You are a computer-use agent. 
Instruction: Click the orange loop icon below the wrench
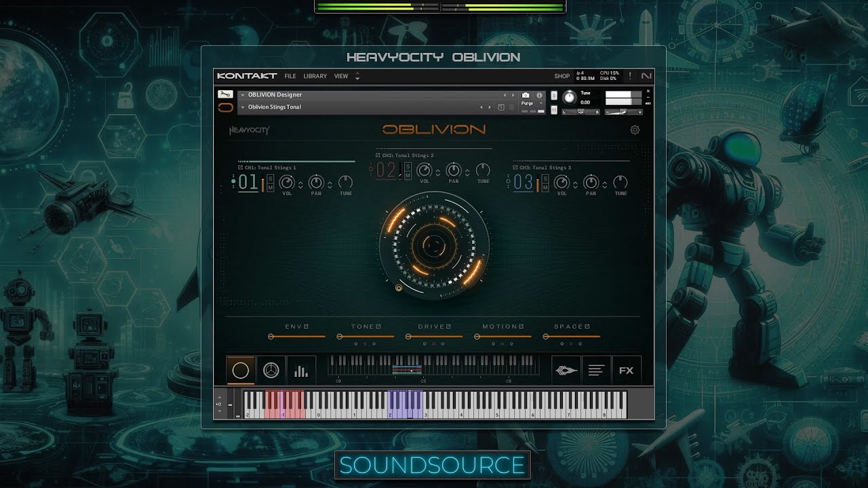pos(225,107)
